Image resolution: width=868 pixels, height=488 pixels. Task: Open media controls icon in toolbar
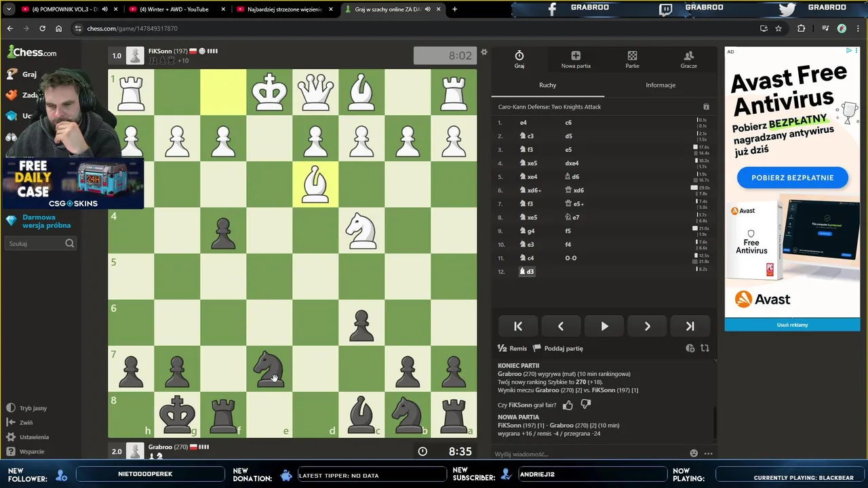tap(825, 28)
